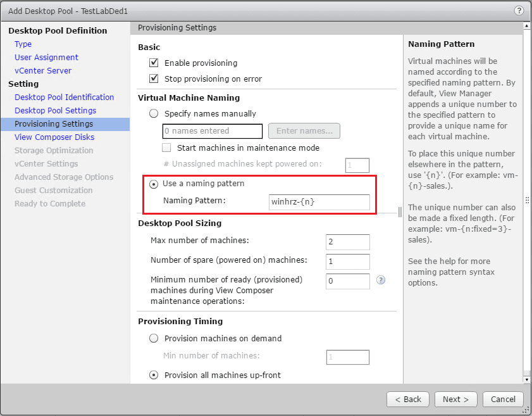The height and width of the screenshot is (416, 532).
Task: Click the scroll down arrow of settings pane
Action: click(x=527, y=379)
